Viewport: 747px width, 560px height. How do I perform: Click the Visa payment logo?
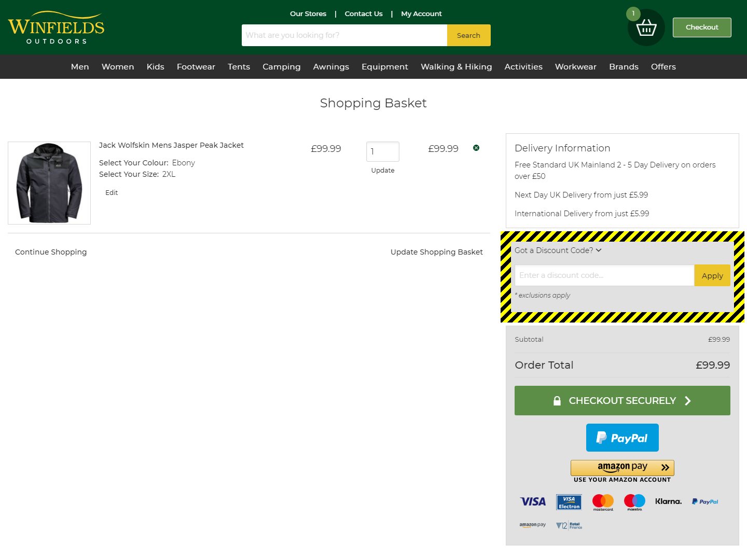pos(533,501)
